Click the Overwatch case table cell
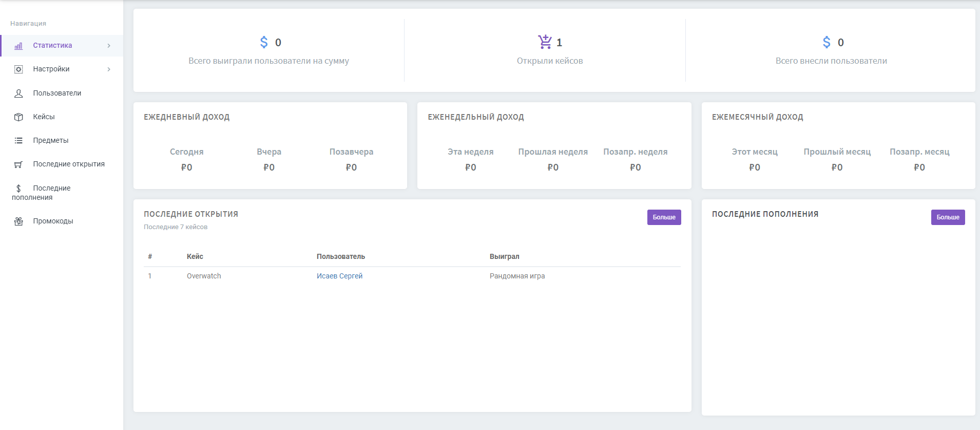The height and width of the screenshot is (430, 980). tap(204, 276)
